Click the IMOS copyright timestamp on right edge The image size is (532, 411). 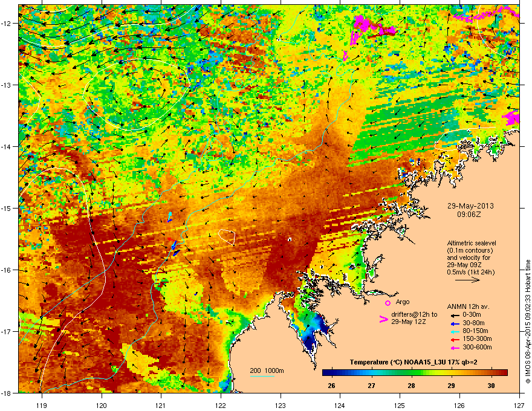[x=528, y=322]
